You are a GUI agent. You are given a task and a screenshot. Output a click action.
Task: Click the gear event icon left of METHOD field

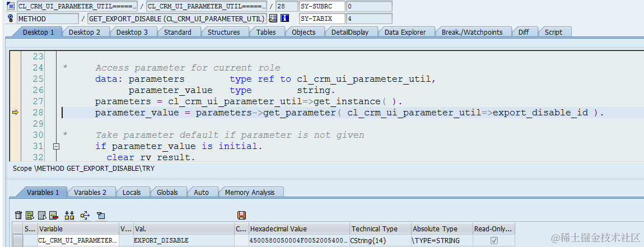11,18
